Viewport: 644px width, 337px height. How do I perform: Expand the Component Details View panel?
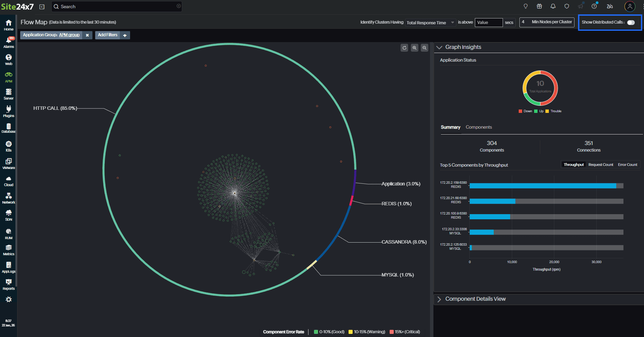point(440,299)
